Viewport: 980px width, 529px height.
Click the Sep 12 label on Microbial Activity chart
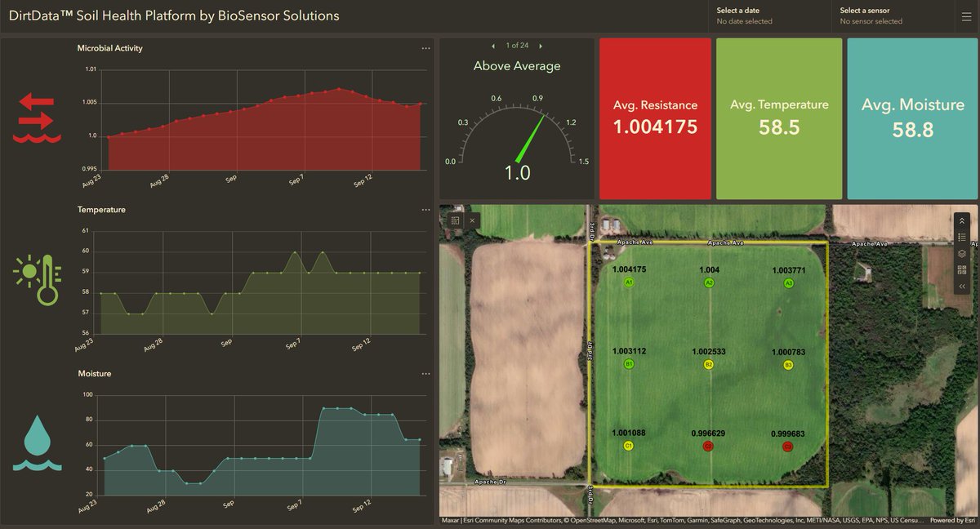363,180
